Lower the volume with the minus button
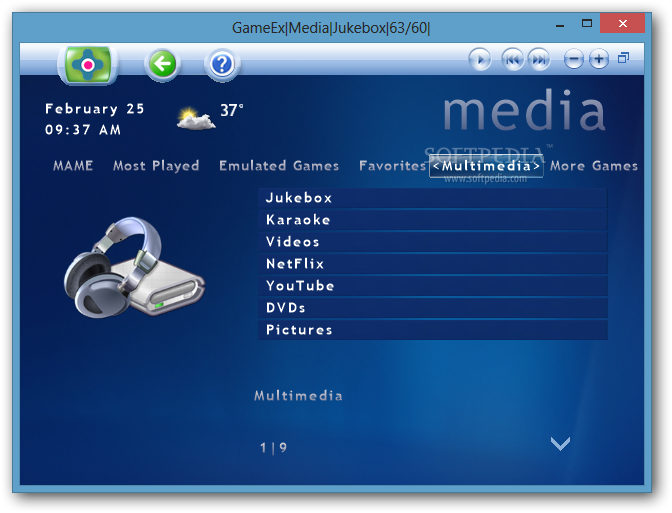672x513 pixels. [x=573, y=59]
